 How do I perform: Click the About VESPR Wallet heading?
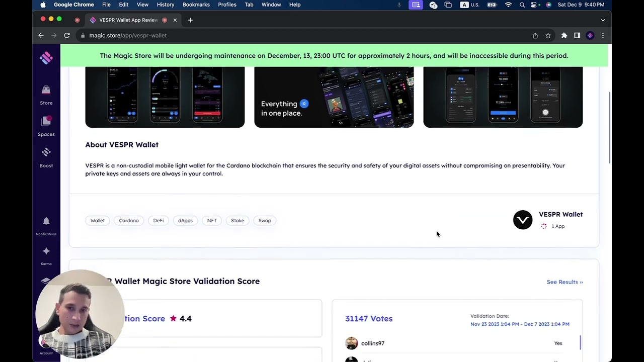pos(122,144)
